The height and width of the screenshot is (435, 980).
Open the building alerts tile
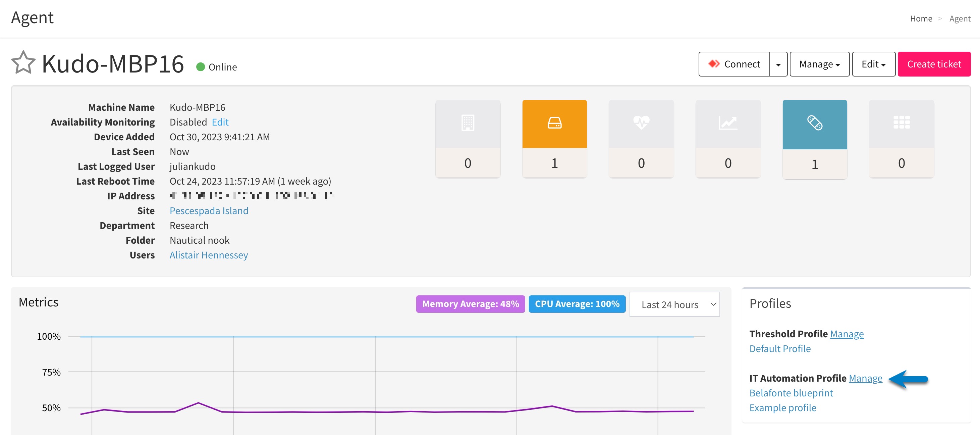click(468, 124)
